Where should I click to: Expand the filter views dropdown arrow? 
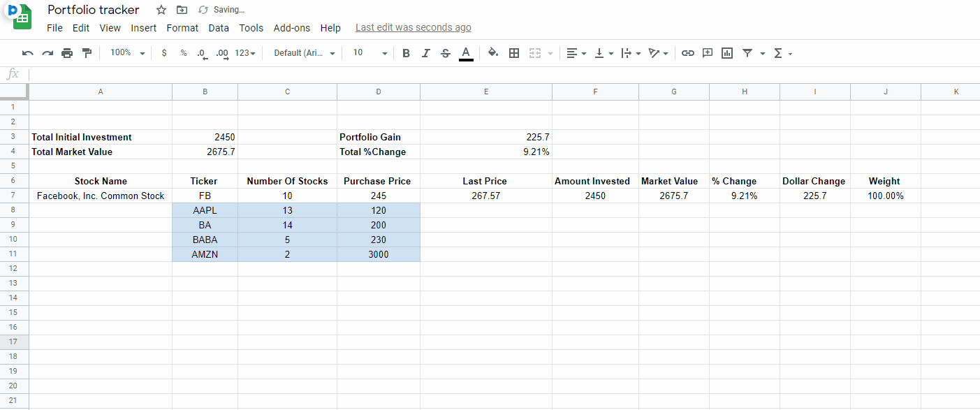pos(763,54)
